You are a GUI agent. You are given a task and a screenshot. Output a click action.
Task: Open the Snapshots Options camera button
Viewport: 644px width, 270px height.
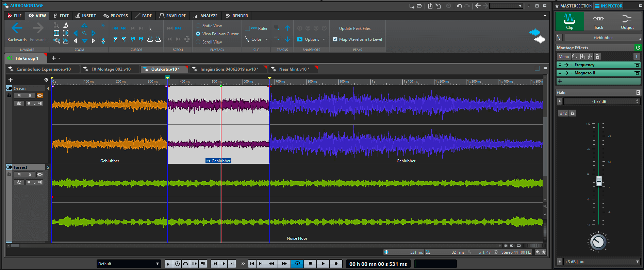308,39
